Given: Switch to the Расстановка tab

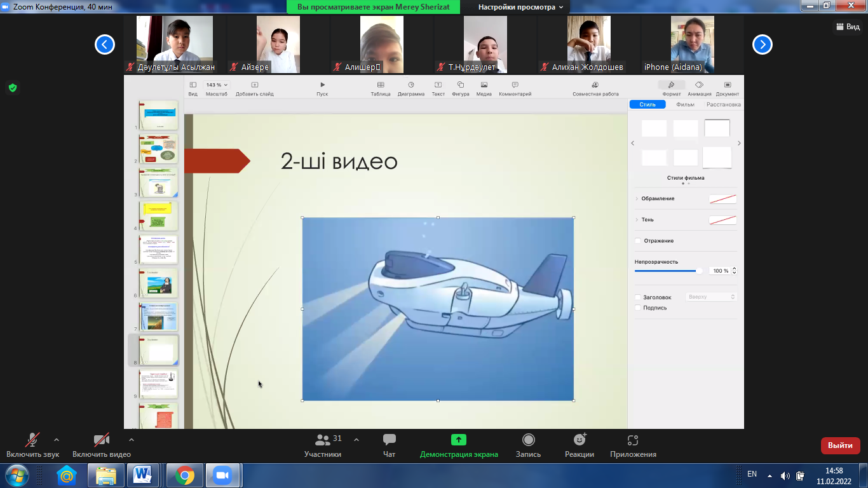Looking at the screenshot, I should tap(723, 105).
